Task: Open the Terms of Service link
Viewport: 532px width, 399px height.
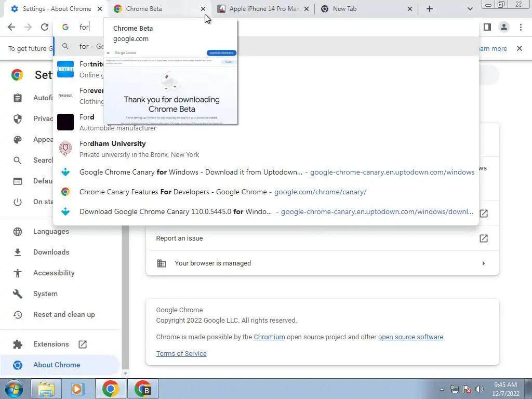Action: pos(181,353)
